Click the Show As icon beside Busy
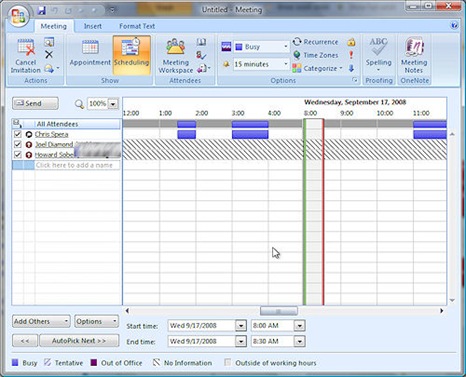Viewport: 466px width, 377px height. (x=226, y=47)
